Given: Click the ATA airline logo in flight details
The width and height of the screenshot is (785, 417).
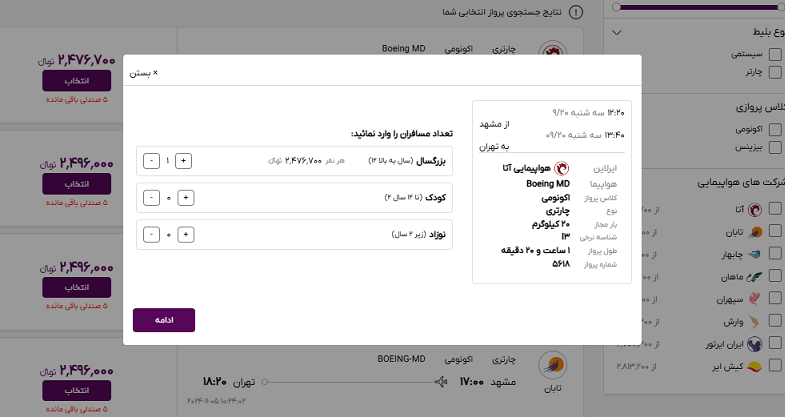Looking at the screenshot, I should coord(562,168).
